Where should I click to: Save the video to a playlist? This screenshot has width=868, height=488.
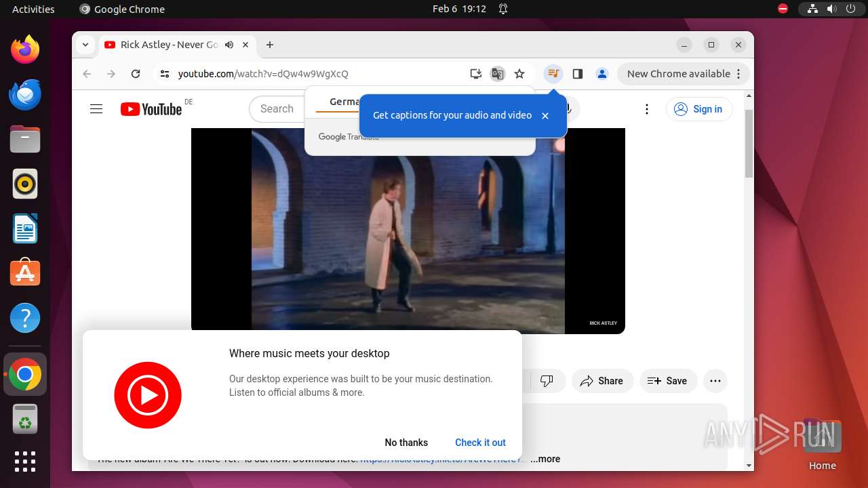pos(667,381)
